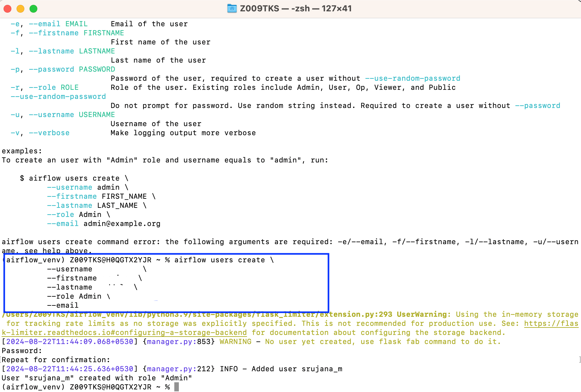Click the 'Password:' prompt line
Viewport: 581px width, 392px height.
click(x=22, y=351)
